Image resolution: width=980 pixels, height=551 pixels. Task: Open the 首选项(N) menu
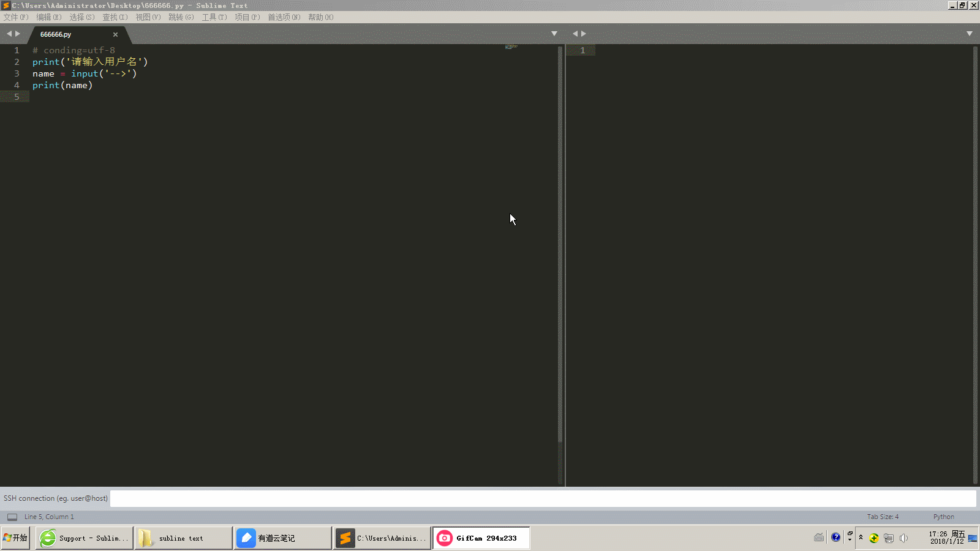click(x=283, y=17)
